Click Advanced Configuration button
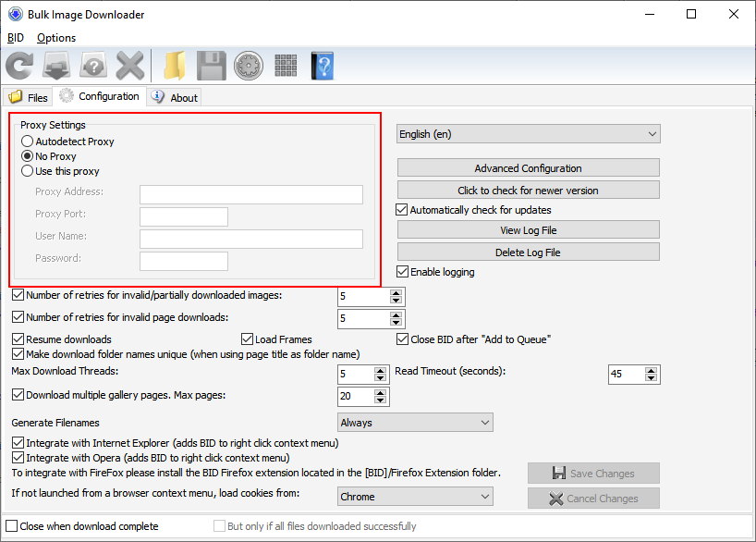Viewport: 756px width, 542px height. tap(529, 168)
